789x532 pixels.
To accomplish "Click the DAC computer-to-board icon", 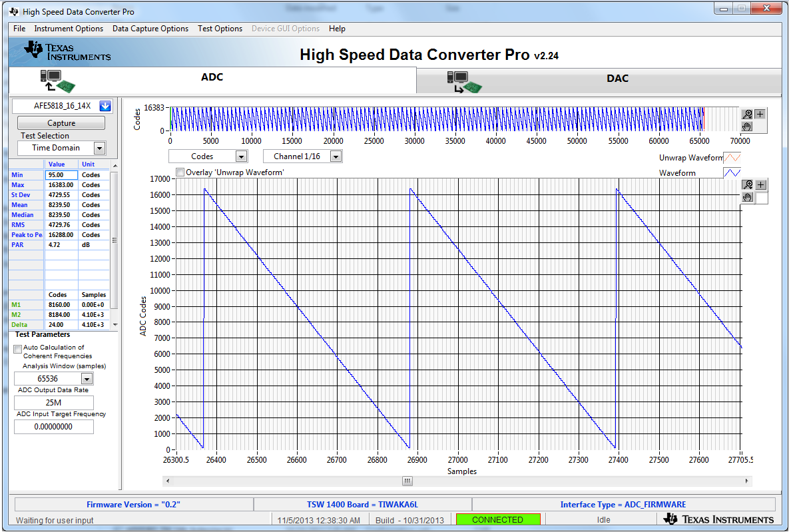I will point(464,82).
